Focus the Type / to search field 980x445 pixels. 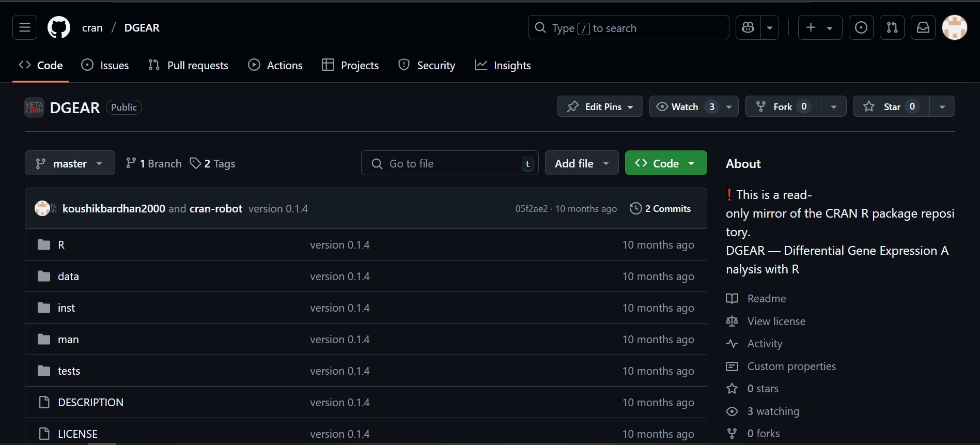pyautogui.click(x=628, y=27)
